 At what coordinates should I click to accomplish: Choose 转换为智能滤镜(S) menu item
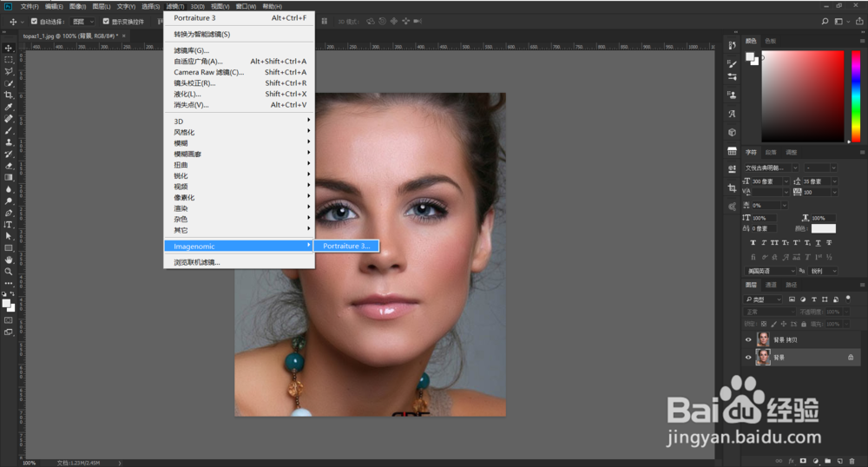(x=240, y=35)
